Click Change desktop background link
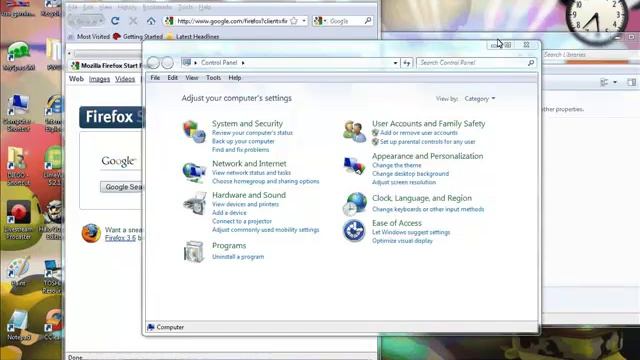Image resolution: width=640 pixels, height=360 pixels. click(411, 174)
